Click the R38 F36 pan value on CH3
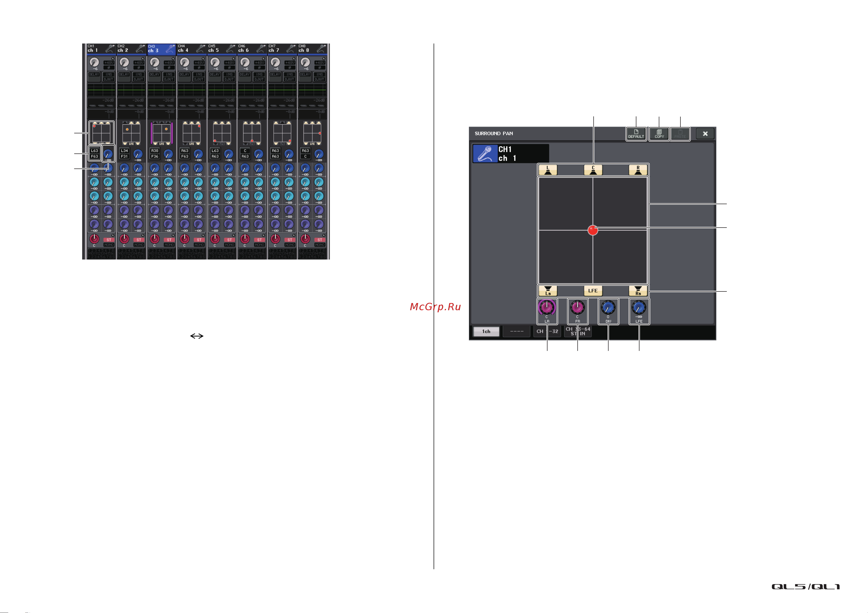Viewport: 868px width, 613px height. pos(155,153)
